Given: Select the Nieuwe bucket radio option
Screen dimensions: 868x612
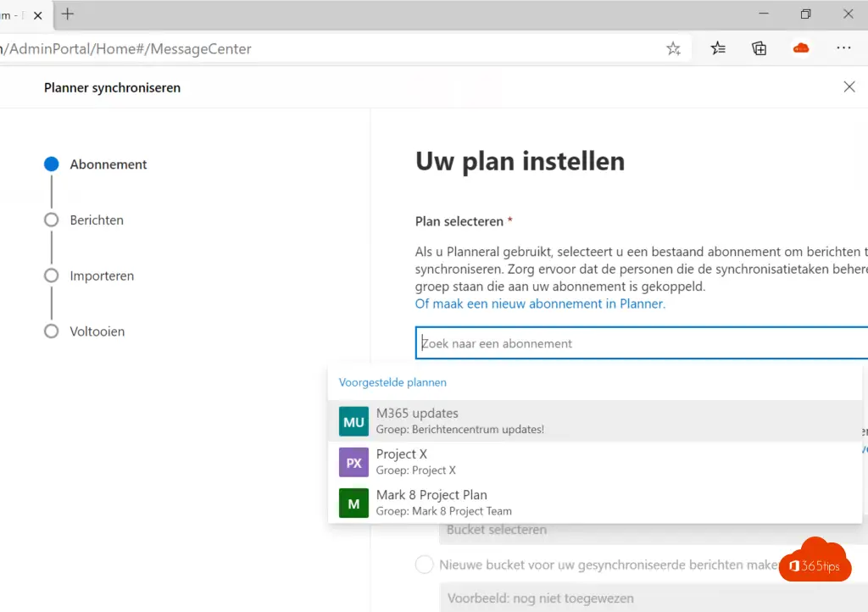Looking at the screenshot, I should tap(424, 565).
